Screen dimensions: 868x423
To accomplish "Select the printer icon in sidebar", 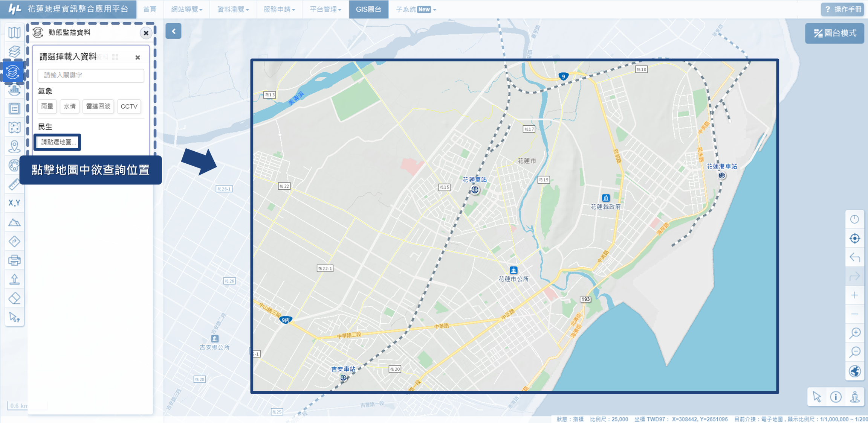I will 14,260.
